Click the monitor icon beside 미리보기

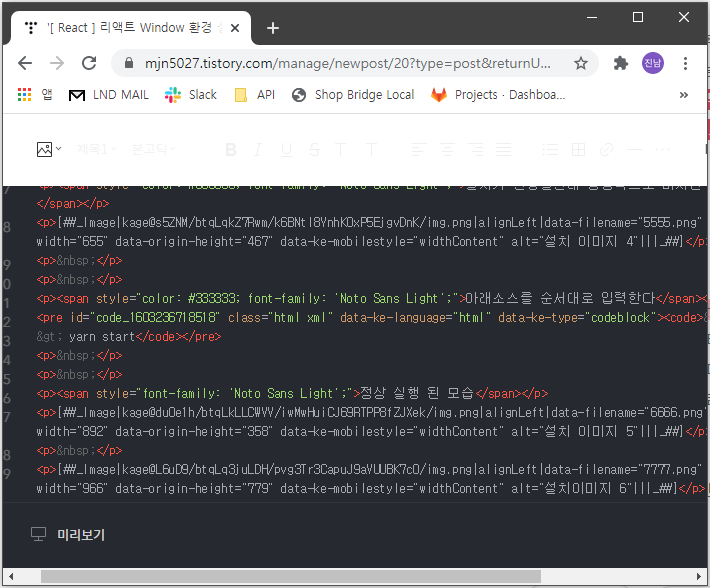coord(38,534)
